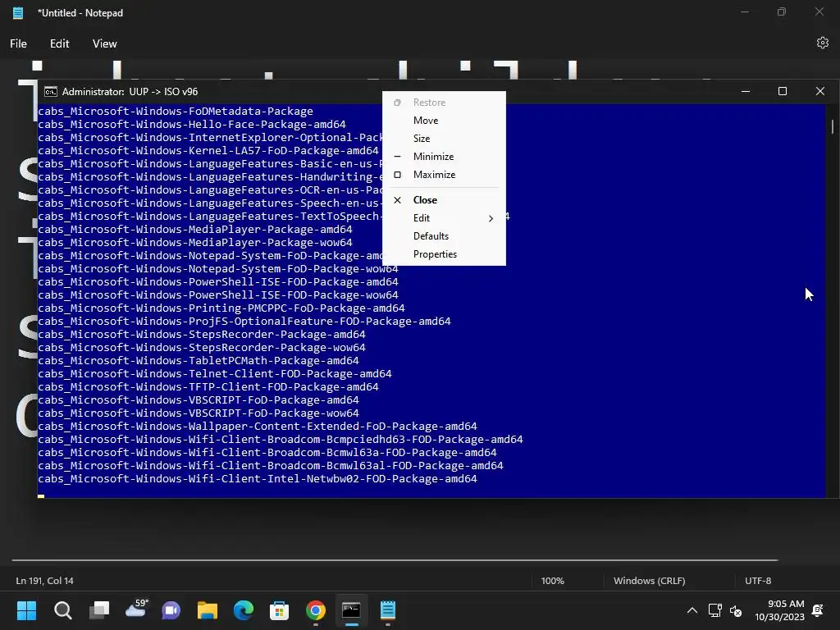Open the notification center icon
This screenshot has width=840, height=630.
(x=818, y=610)
